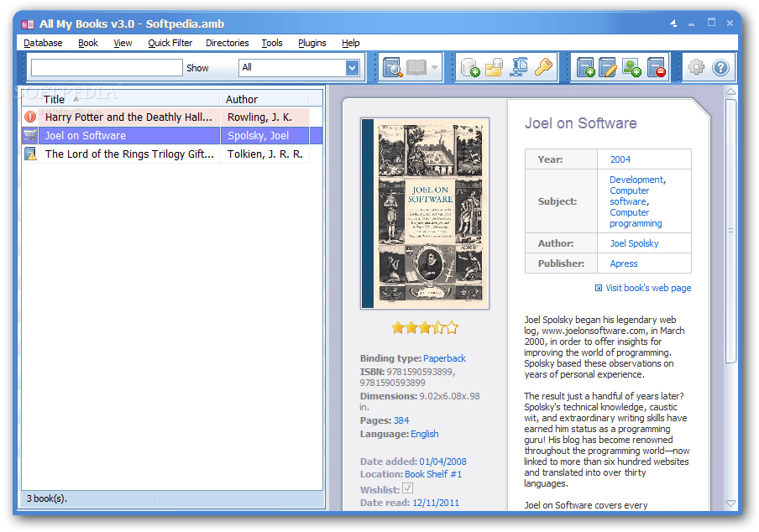Image resolution: width=759 pixels, height=532 pixels.
Task: Click the scroll down arrow of details pane
Action: coord(731,503)
